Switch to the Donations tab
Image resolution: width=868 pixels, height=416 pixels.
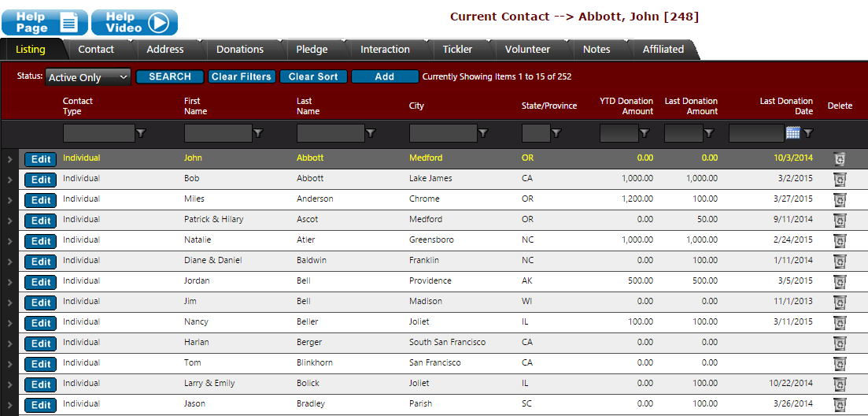point(240,50)
